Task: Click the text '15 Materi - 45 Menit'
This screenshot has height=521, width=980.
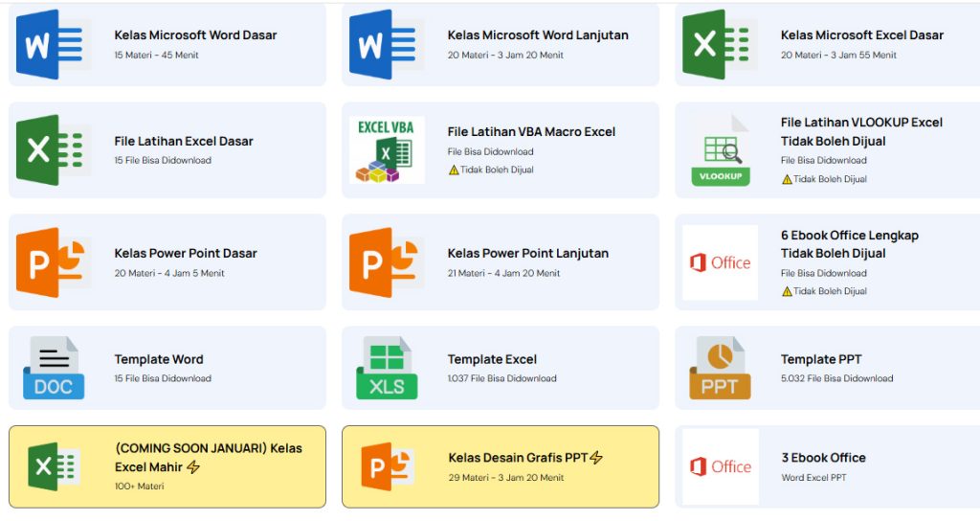Action: (156, 55)
